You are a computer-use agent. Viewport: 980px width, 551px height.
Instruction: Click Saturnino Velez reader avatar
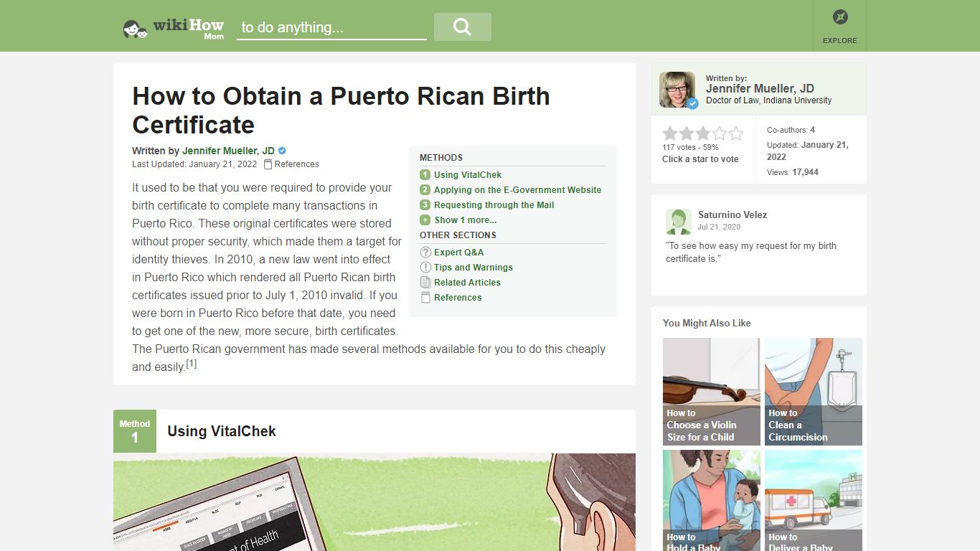[x=679, y=222]
